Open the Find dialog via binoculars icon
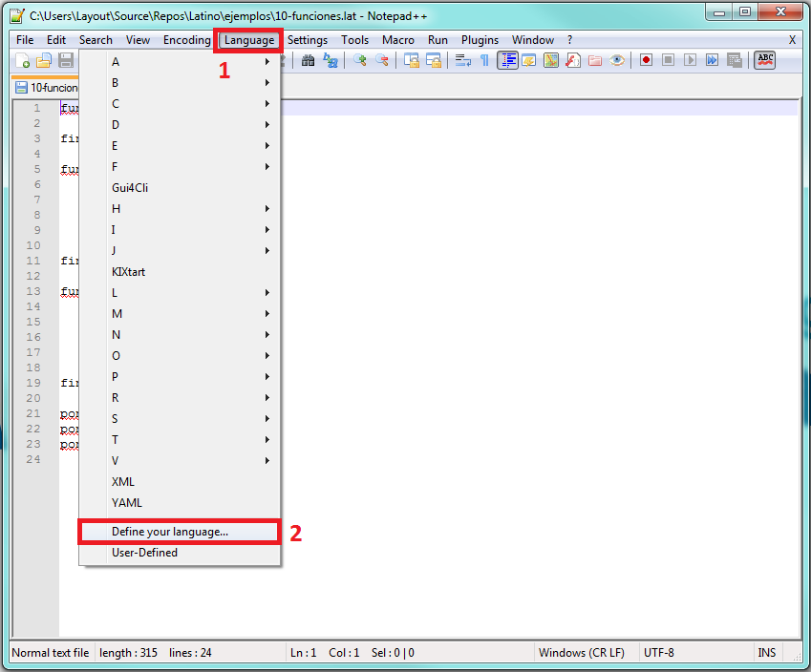811x672 pixels. 307,59
